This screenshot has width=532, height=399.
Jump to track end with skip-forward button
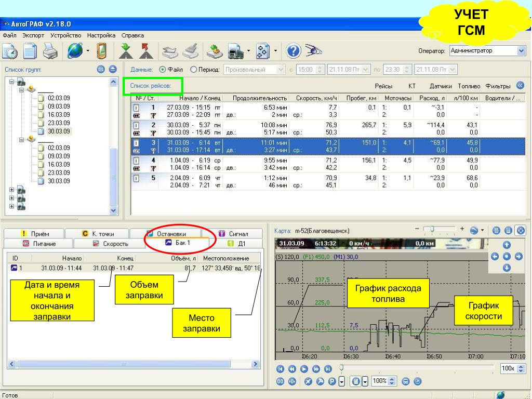(x=328, y=369)
